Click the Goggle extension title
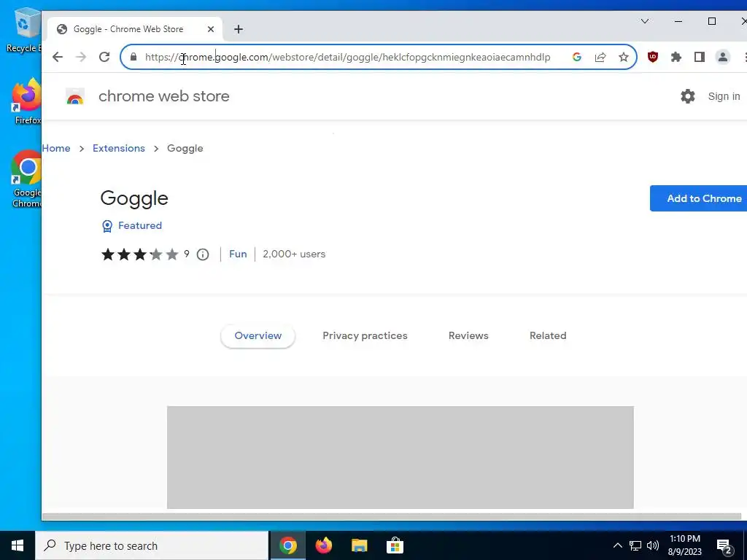 point(134,198)
